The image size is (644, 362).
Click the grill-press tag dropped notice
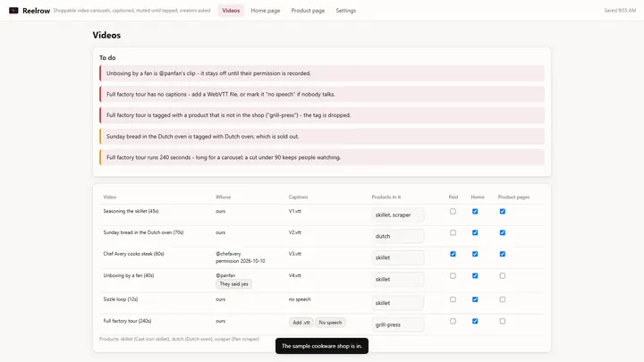click(322, 115)
